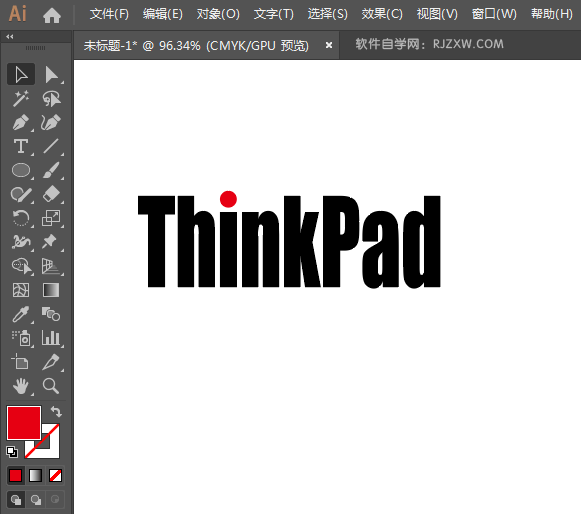Viewport: 581px width, 514px height.
Task: Activate the Type tool
Action: [x=21, y=146]
